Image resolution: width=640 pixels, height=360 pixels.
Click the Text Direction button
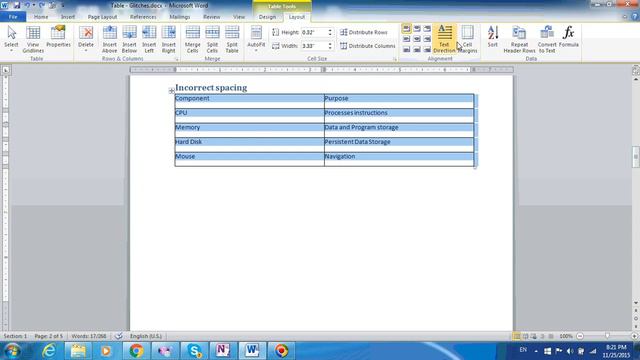444,39
